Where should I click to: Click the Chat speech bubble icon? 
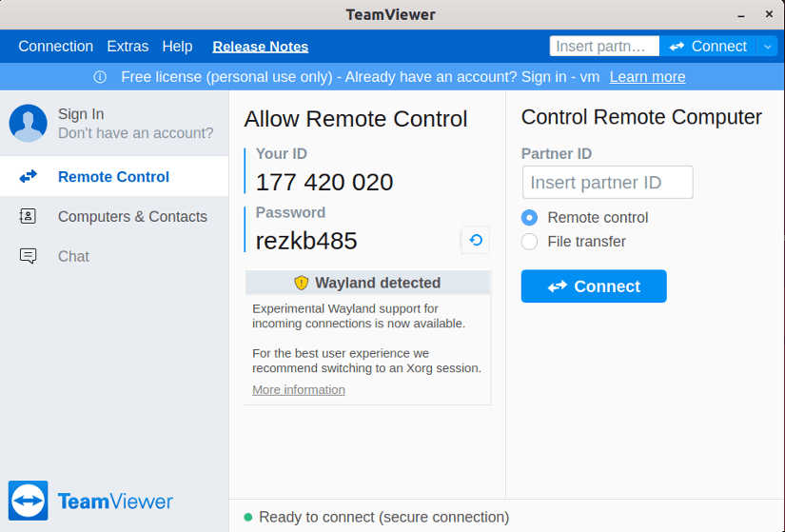pos(28,256)
